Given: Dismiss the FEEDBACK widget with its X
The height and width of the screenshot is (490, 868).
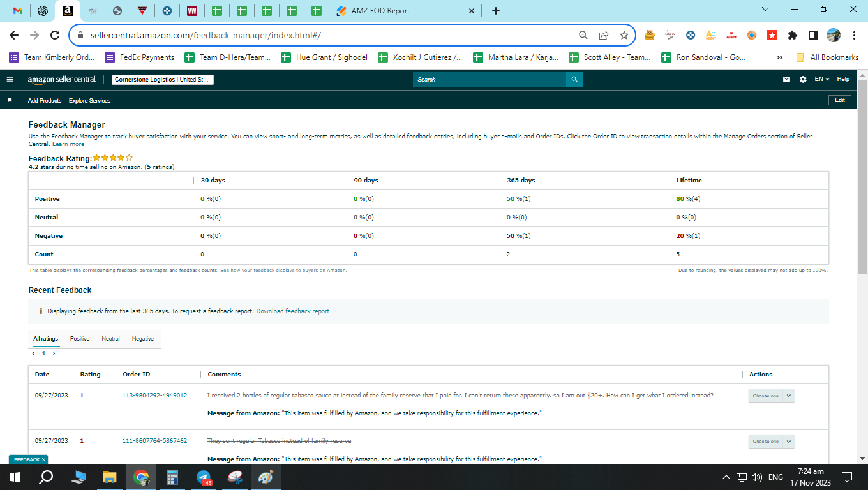Looking at the screenshot, I should point(43,459).
